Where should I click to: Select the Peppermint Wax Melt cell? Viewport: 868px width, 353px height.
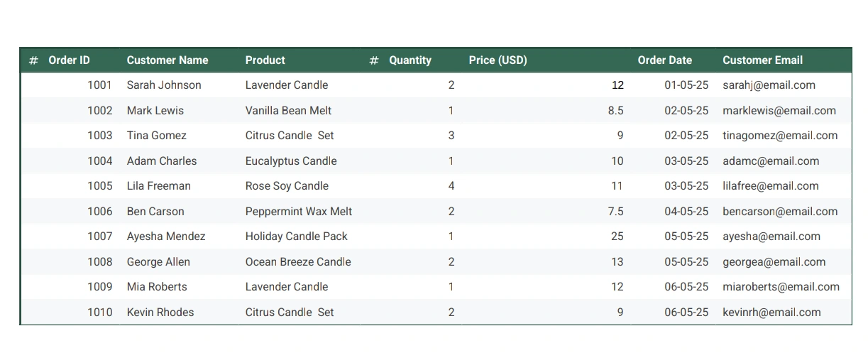click(298, 212)
